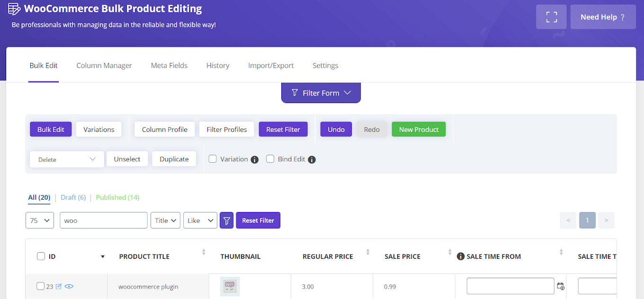Sort by Sale Price column arrows
Image resolution: width=644 pixels, height=299 pixels.
(x=450, y=252)
